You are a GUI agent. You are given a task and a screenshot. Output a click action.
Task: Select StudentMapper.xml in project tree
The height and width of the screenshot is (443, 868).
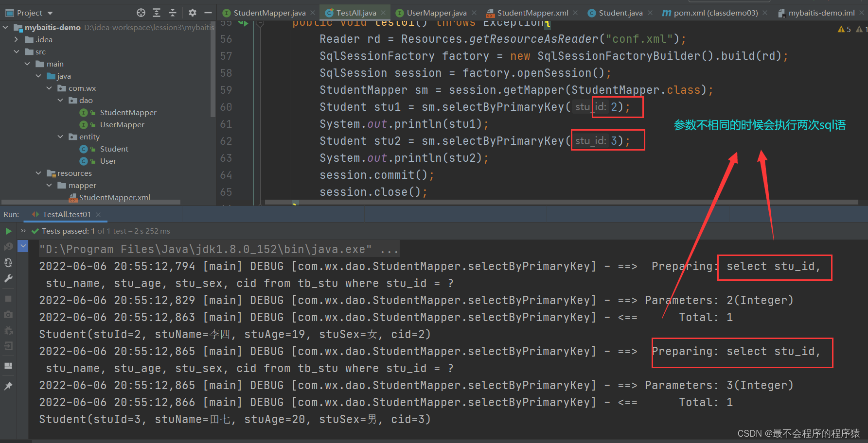(114, 197)
